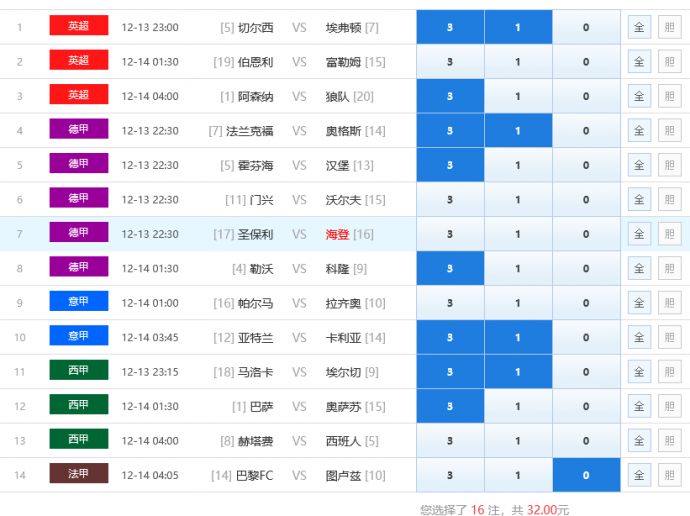
Task: Click the 意甲 league tag for 亚特兰 match
Action: (78, 336)
